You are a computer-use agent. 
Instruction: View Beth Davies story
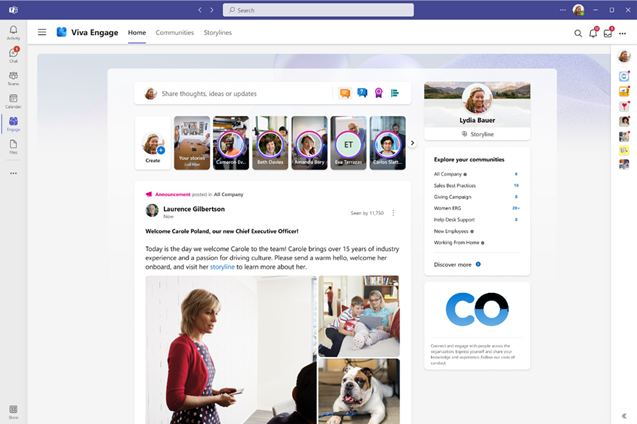(270, 143)
